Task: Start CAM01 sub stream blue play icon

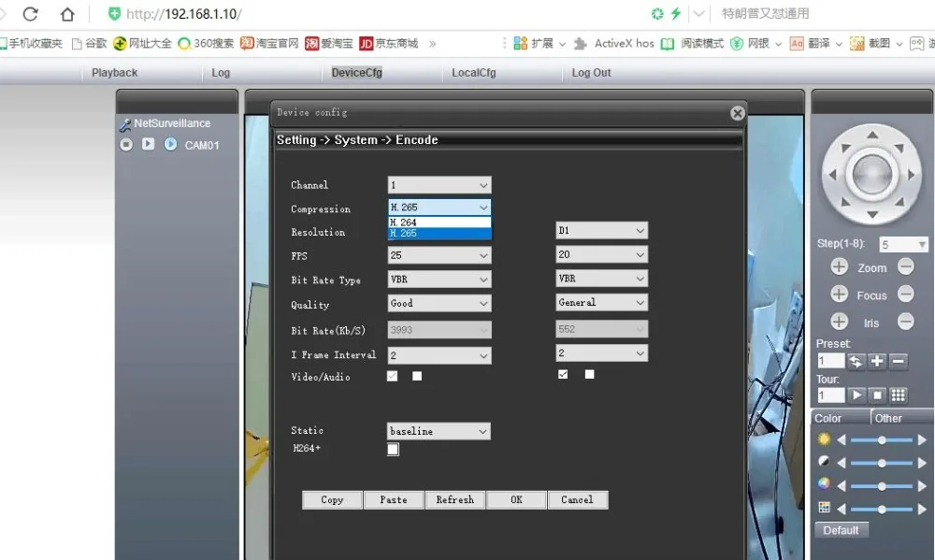Action: point(170,144)
